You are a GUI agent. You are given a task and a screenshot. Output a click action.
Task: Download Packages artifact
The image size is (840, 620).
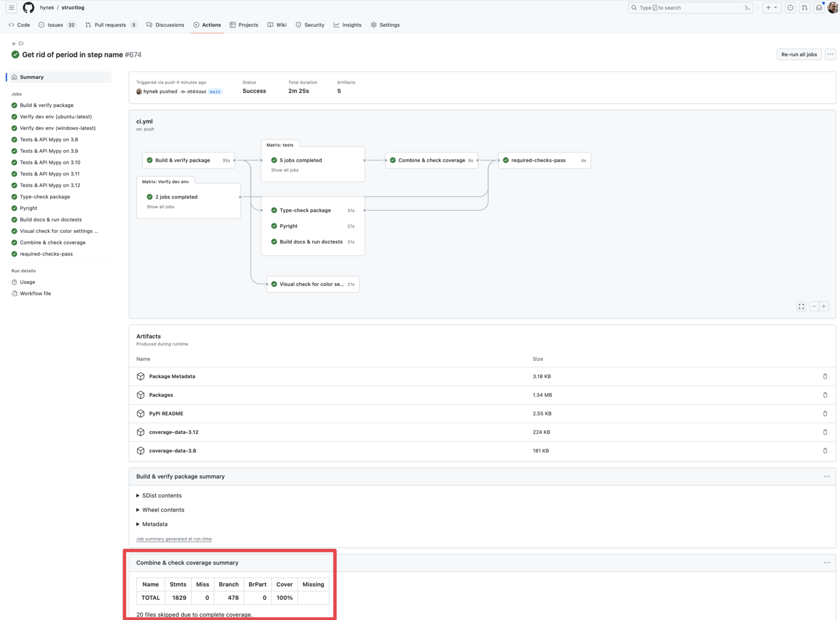161,395
